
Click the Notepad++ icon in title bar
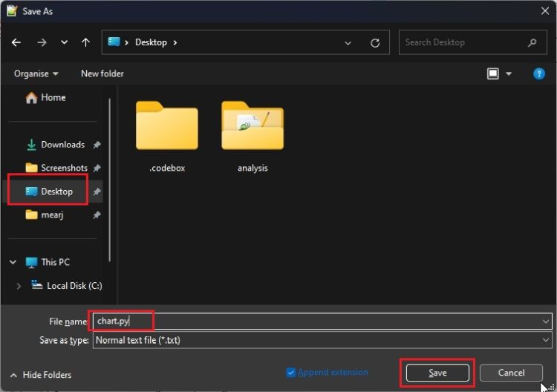[12, 11]
